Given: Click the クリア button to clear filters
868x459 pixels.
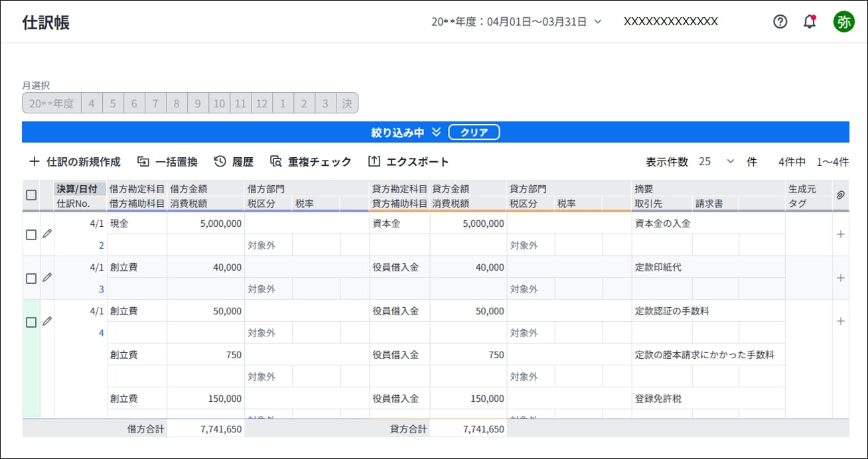Looking at the screenshot, I should 474,132.
